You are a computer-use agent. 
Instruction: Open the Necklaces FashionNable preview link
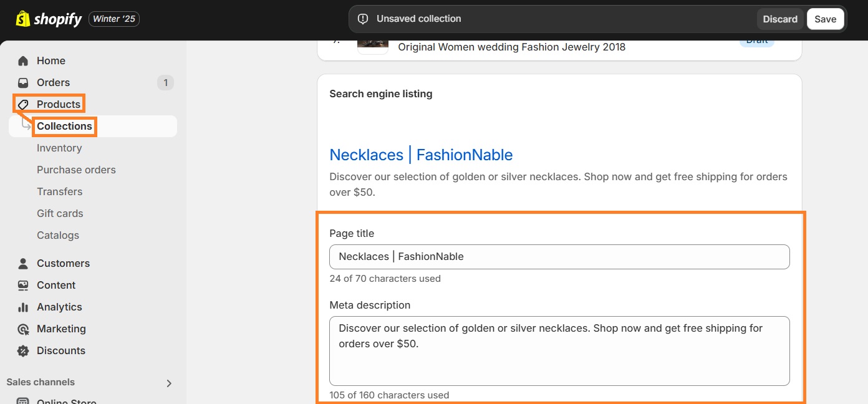point(421,155)
